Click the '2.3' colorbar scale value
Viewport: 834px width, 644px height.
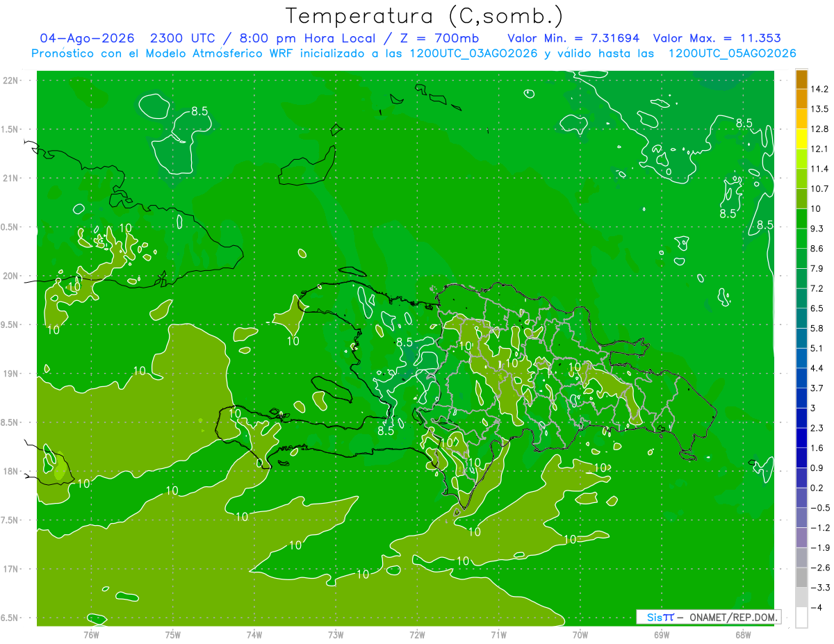[817, 428]
